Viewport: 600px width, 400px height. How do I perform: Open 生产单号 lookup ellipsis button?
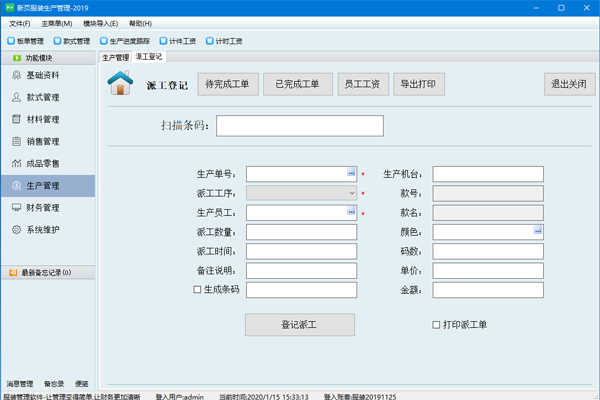pyautogui.click(x=351, y=172)
